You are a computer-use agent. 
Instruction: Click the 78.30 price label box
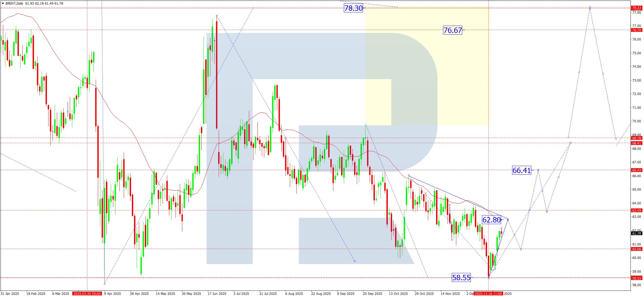pos(353,8)
